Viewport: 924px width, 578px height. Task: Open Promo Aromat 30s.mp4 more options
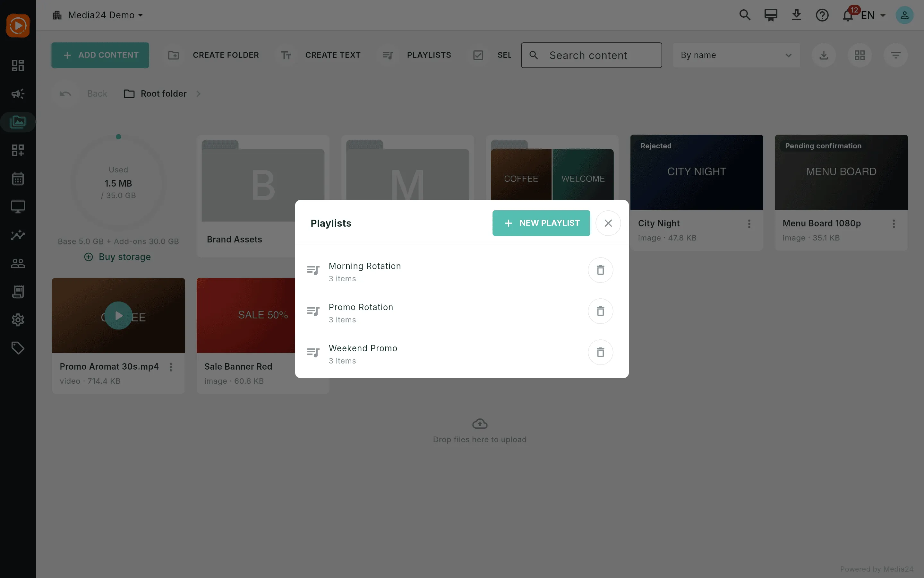tap(171, 367)
